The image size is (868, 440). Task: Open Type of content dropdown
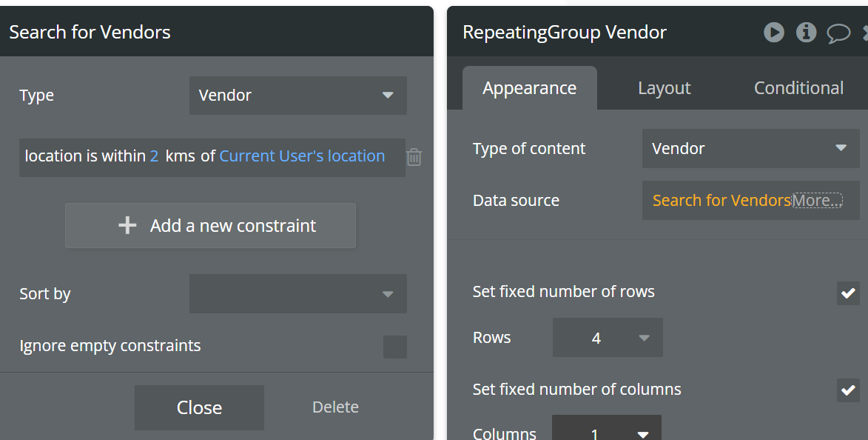click(750, 148)
